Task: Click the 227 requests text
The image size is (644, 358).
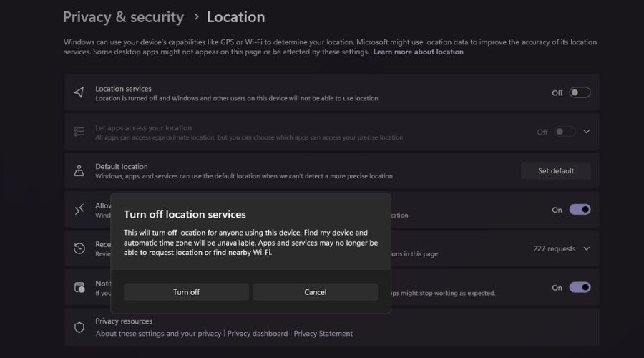Action: (x=554, y=248)
